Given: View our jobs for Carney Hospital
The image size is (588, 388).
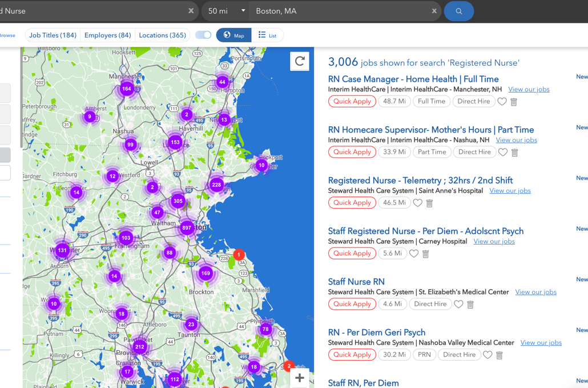Looking at the screenshot, I should click(x=494, y=241).
